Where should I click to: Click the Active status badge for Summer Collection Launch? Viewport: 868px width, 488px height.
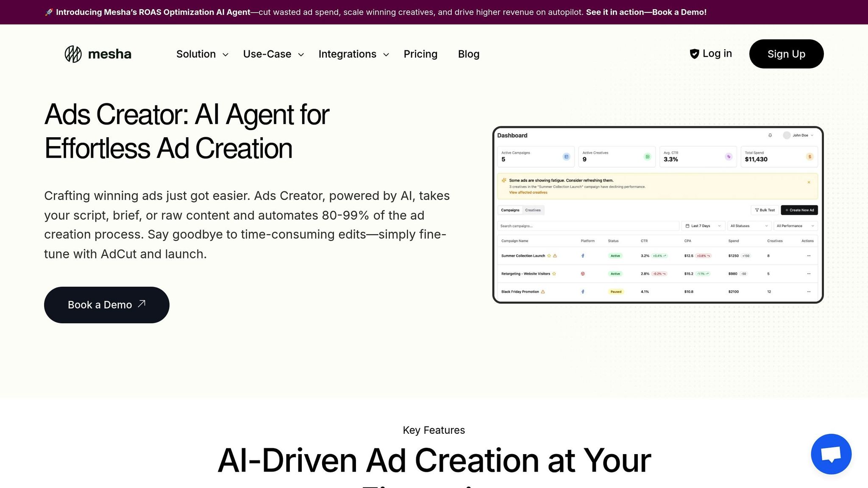coord(615,256)
